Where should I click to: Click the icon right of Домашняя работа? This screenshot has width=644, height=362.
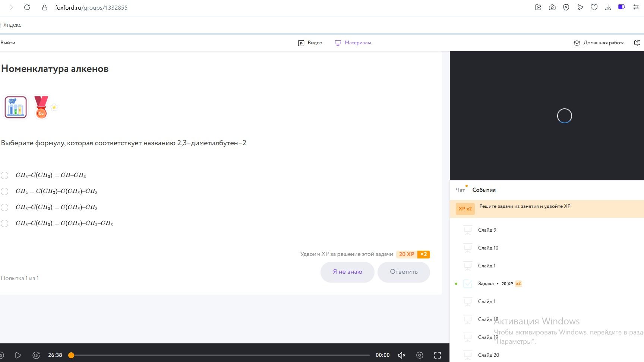coord(637,43)
